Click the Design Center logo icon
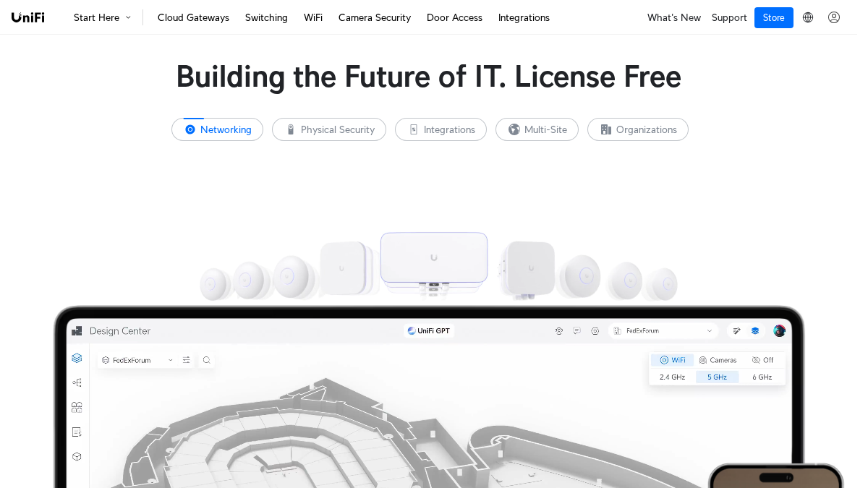 pyautogui.click(x=77, y=331)
